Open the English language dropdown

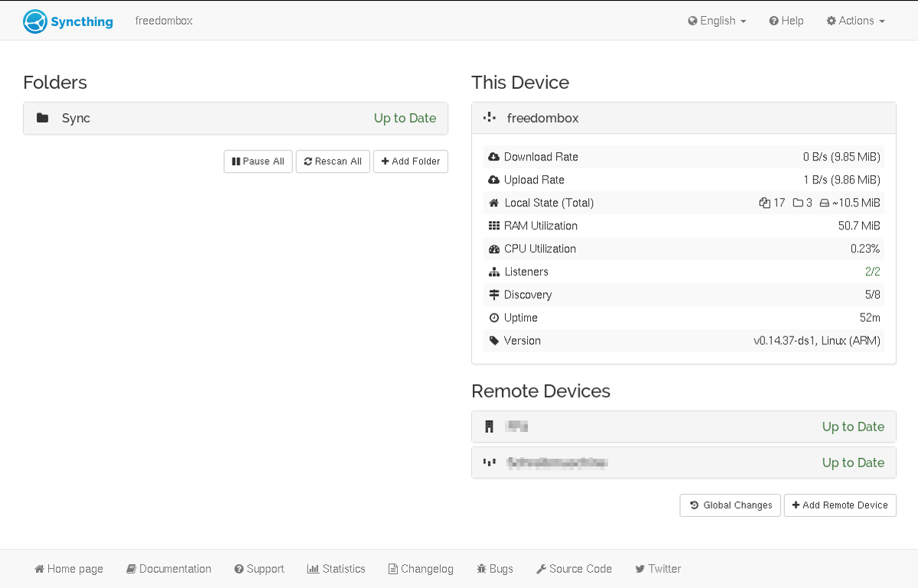(717, 21)
